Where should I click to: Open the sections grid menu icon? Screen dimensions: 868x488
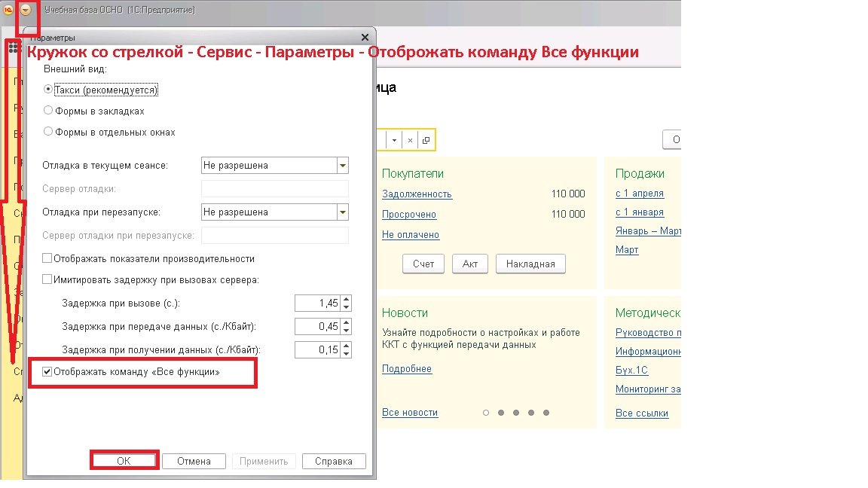pyautogui.click(x=13, y=47)
